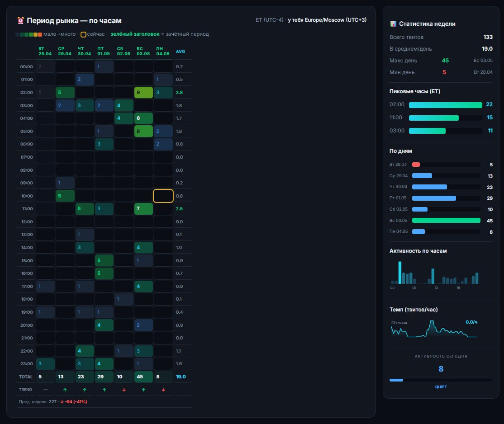Screen dimensions: 504x424
Task: Select the ПН 04.05 column header
Action: click(162, 51)
